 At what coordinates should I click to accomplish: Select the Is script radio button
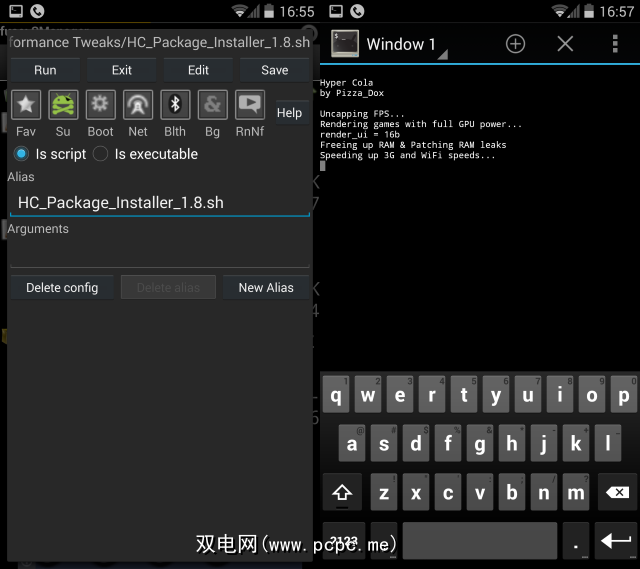click(21, 154)
